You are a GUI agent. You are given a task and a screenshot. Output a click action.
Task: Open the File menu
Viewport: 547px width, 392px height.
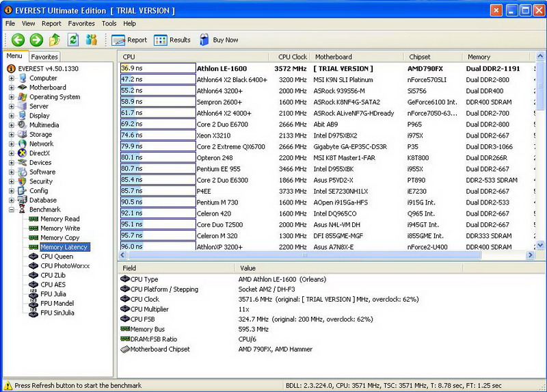(x=10, y=23)
